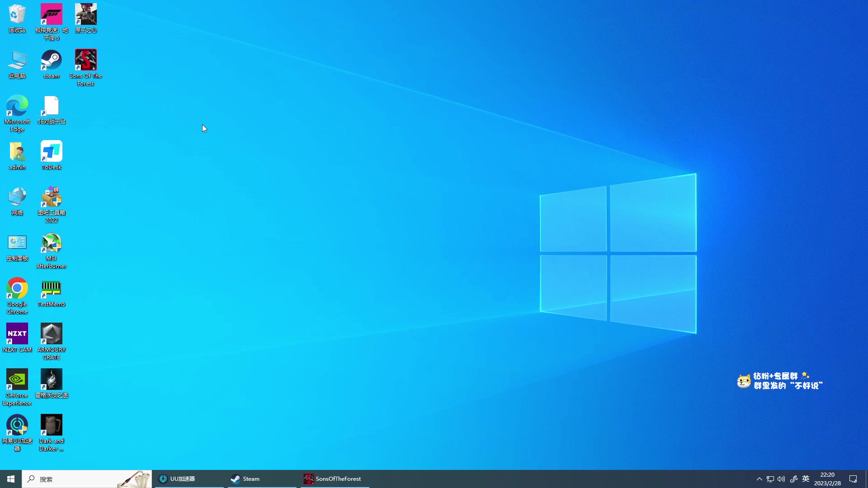Toggle the input language indicator 英
The width and height of the screenshot is (868, 488).
pos(806,479)
